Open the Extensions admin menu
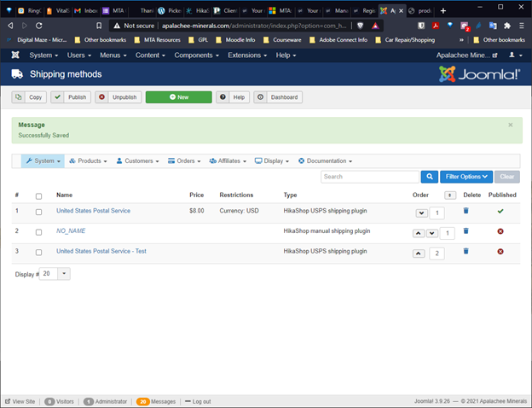 pos(247,55)
